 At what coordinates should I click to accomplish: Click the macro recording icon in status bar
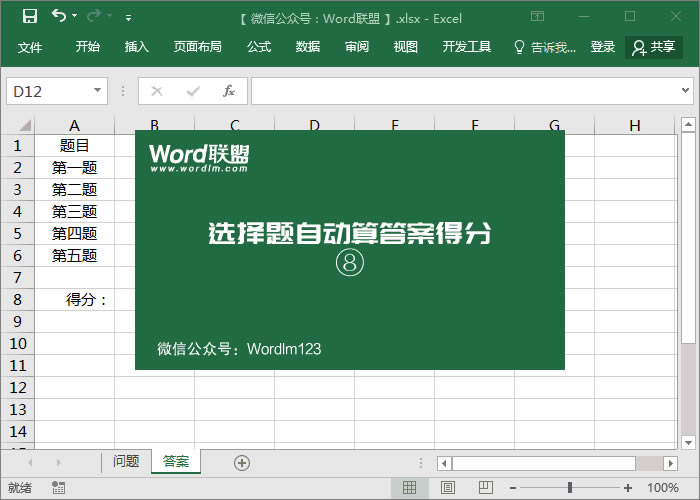tap(59, 488)
